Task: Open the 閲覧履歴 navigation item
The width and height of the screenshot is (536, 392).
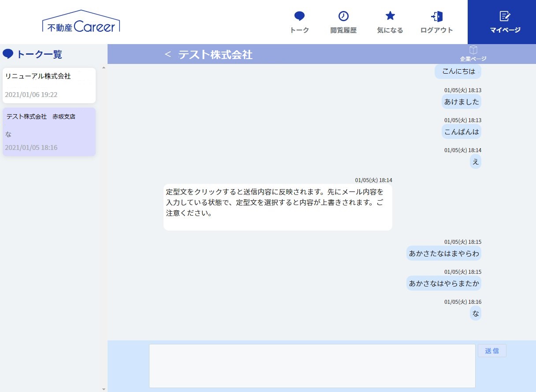Action: pyautogui.click(x=343, y=22)
